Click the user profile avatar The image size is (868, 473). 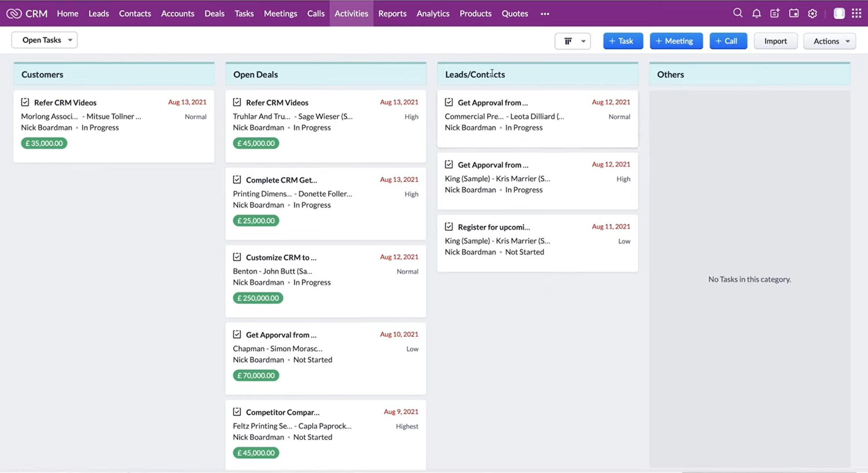[x=839, y=14]
